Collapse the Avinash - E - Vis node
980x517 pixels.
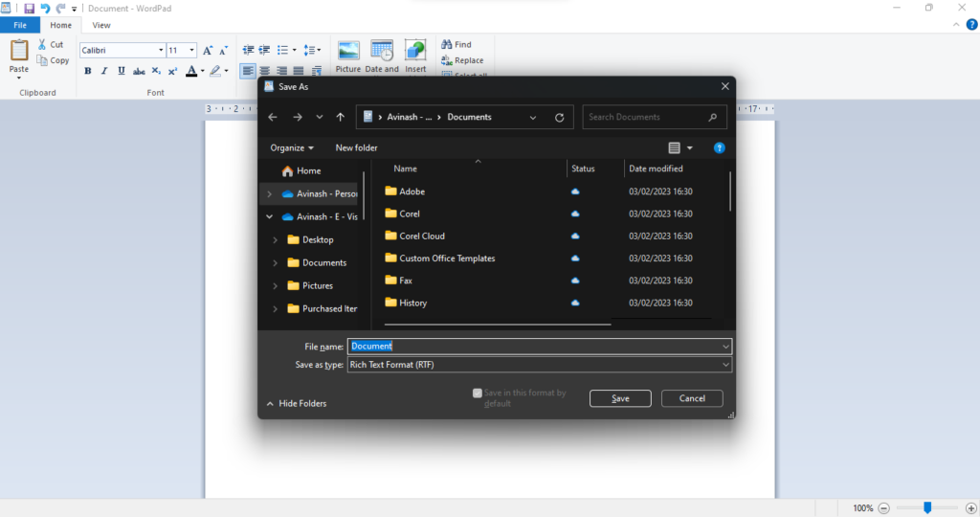269,217
